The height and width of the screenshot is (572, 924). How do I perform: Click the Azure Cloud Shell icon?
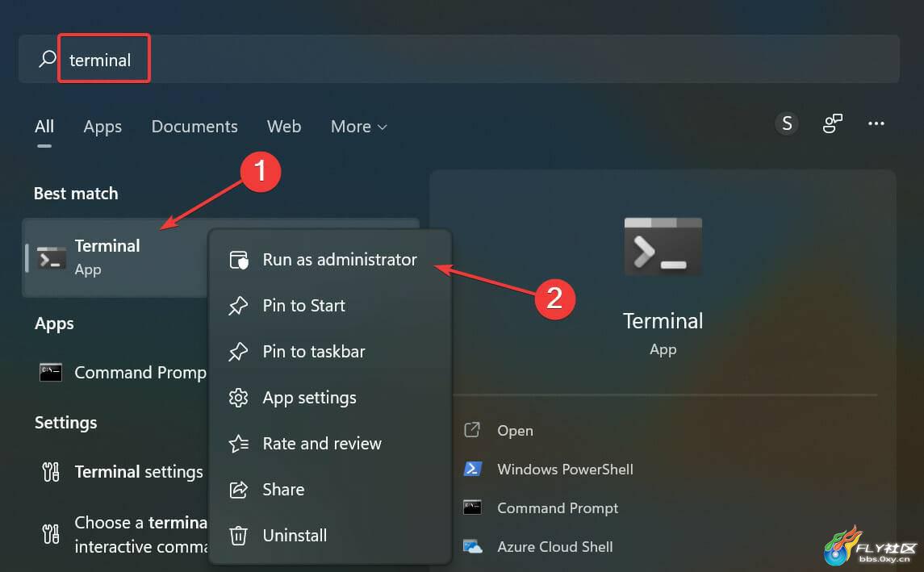(x=473, y=547)
